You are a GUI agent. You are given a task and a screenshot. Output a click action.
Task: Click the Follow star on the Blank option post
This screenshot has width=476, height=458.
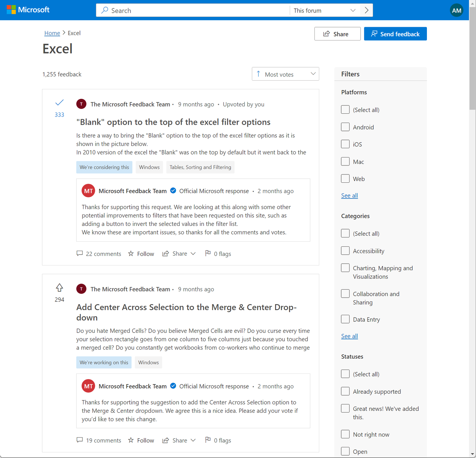[131, 254]
